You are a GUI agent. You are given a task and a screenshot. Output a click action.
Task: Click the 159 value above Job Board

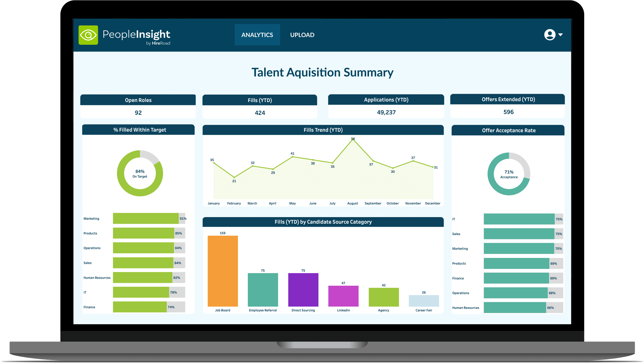point(223,233)
